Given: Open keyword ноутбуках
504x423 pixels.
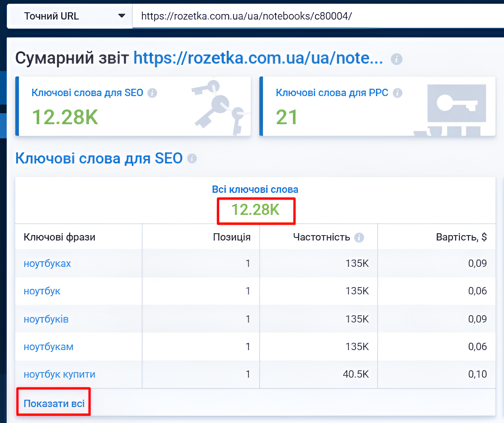Looking at the screenshot, I should pyautogui.click(x=47, y=263).
